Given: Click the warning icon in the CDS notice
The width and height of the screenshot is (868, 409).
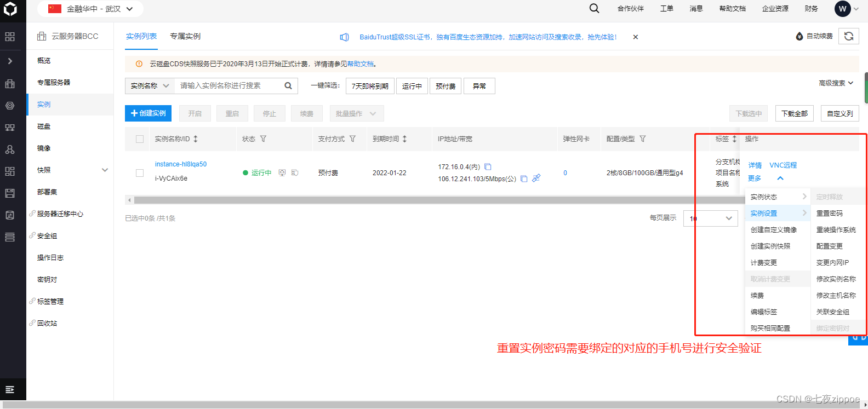Looking at the screenshot, I should 139,64.
